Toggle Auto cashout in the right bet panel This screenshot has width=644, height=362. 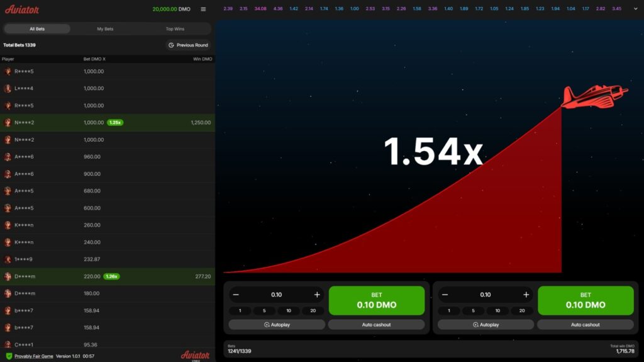pos(586,325)
